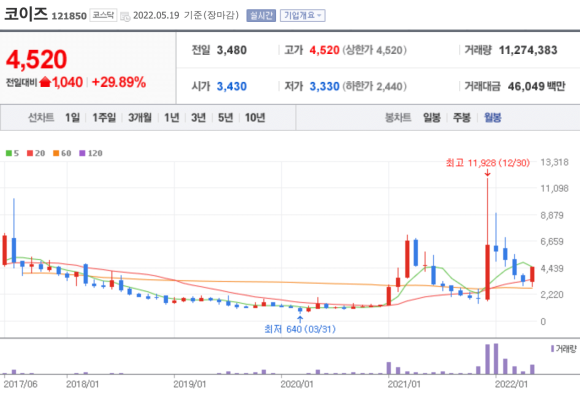Switch to the 주봉 candle chart

tap(462, 118)
